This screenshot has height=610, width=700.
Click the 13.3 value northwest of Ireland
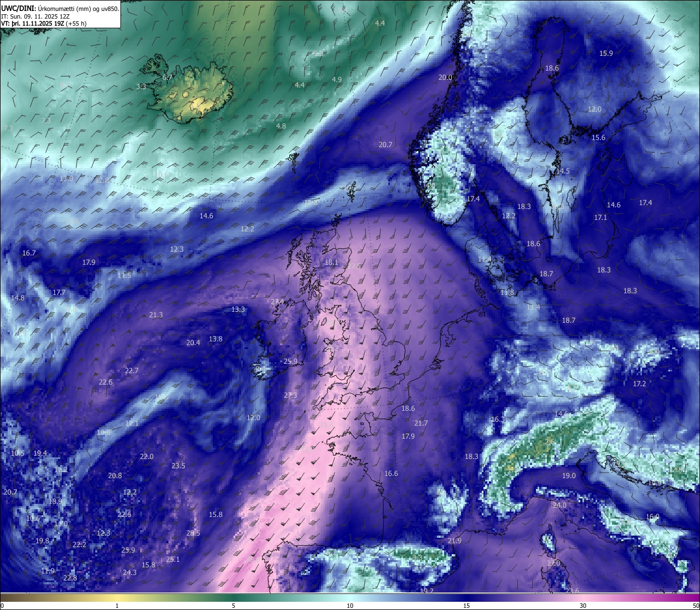(238, 309)
